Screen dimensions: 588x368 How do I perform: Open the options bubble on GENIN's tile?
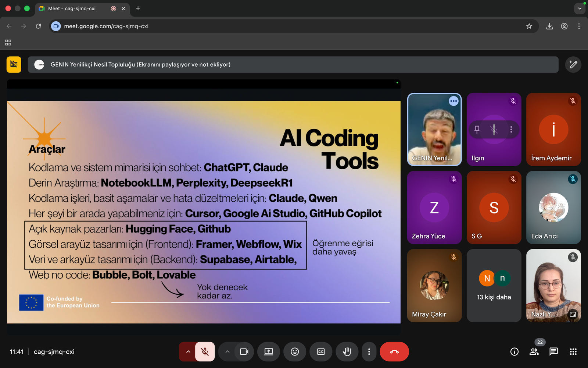coord(453,101)
